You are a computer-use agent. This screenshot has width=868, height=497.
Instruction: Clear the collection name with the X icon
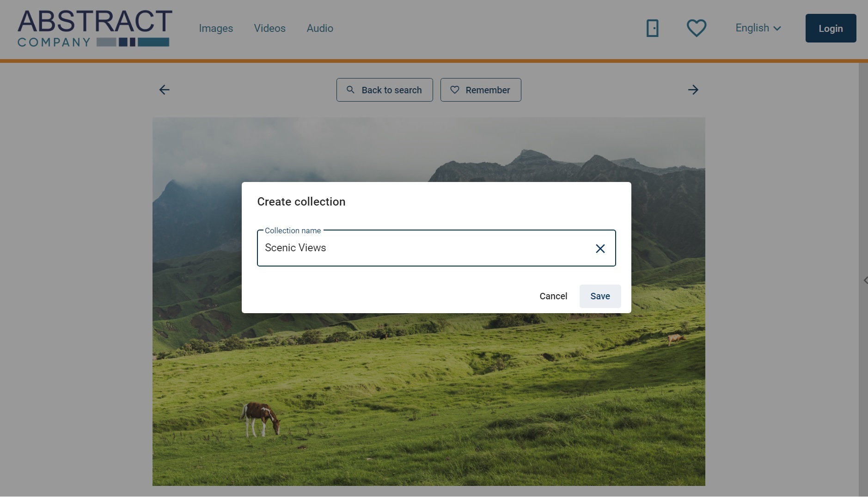(600, 248)
